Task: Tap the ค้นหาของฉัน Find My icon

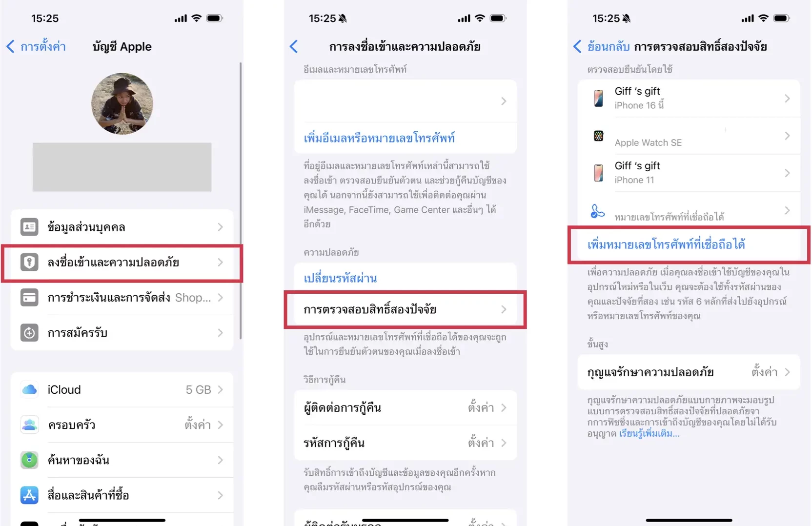Action: [29, 460]
